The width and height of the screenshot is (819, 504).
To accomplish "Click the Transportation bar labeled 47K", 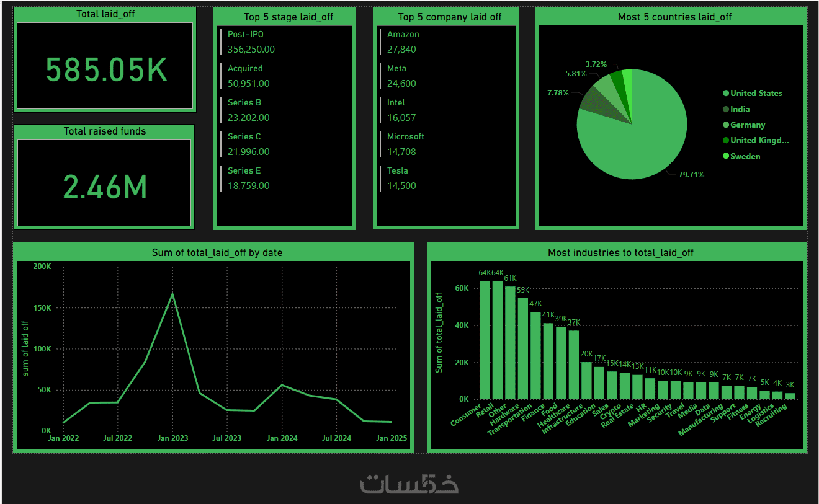I will pyautogui.click(x=535, y=356).
